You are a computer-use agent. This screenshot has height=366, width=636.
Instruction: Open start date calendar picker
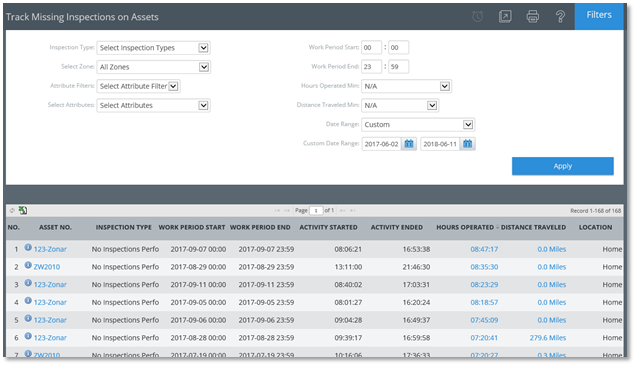click(x=409, y=144)
